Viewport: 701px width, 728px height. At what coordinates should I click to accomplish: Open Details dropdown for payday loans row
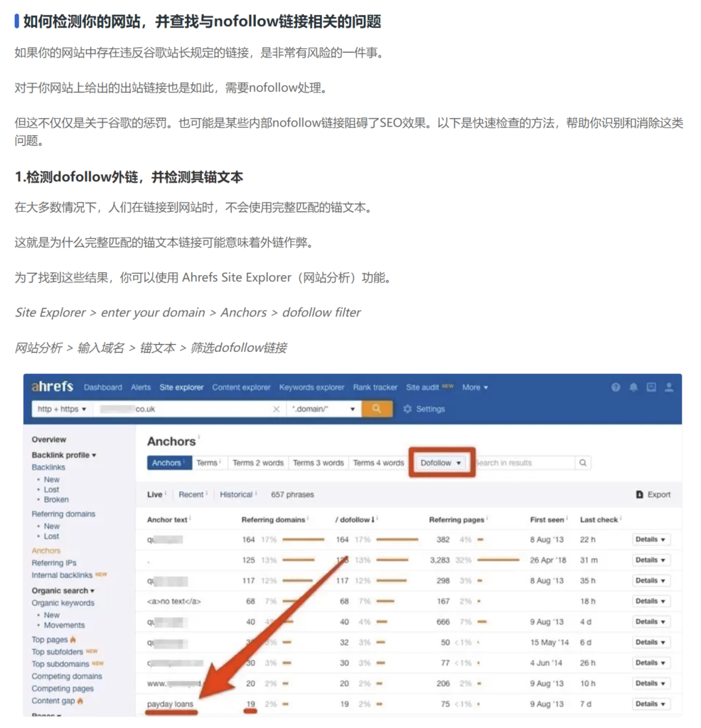pos(651,704)
